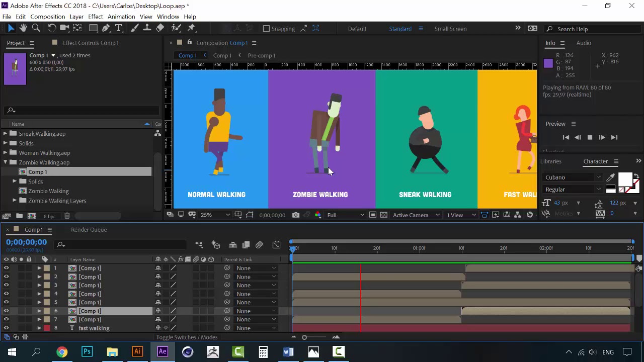Click the timeline zoom slider handle
The width and height of the screenshot is (644, 362).
[x=304, y=337]
